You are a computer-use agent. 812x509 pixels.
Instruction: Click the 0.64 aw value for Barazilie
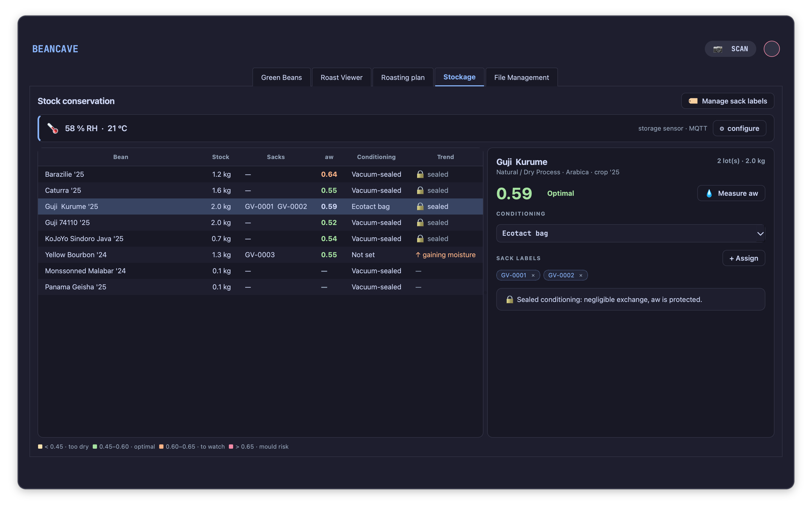329,174
